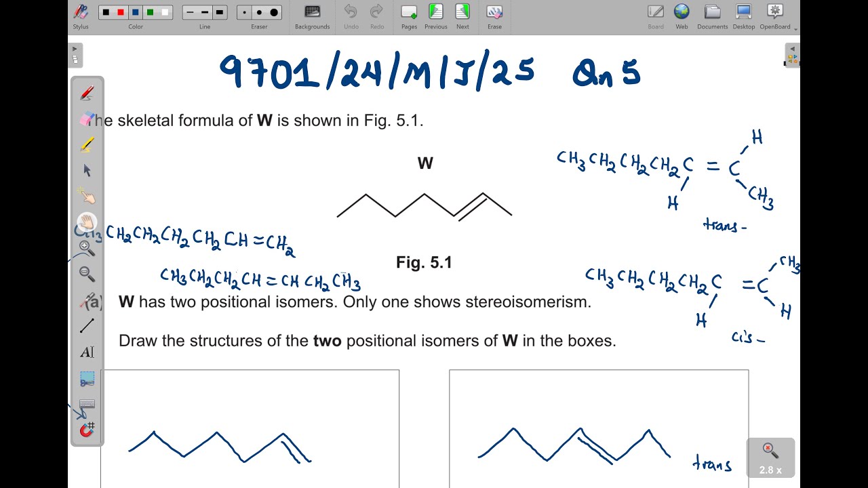Viewport: 868px width, 488px height.
Task: Switch to Documents mode
Action: [x=712, y=16]
